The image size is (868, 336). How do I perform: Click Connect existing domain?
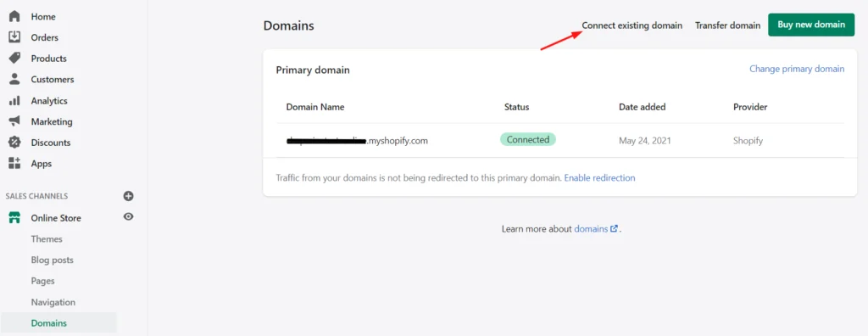632,25
